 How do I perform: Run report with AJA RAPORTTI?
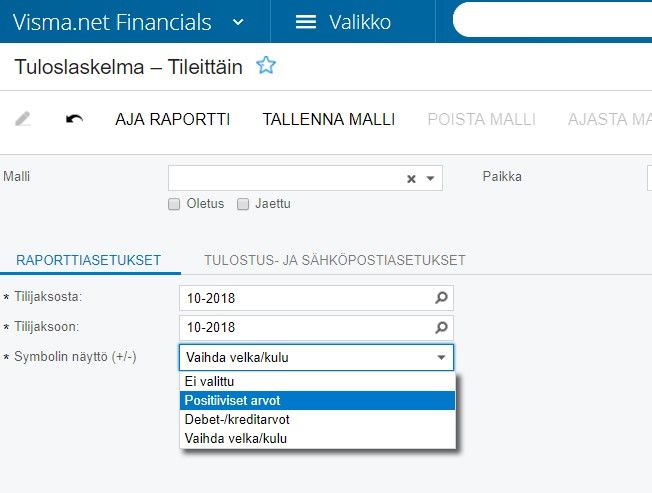[173, 119]
